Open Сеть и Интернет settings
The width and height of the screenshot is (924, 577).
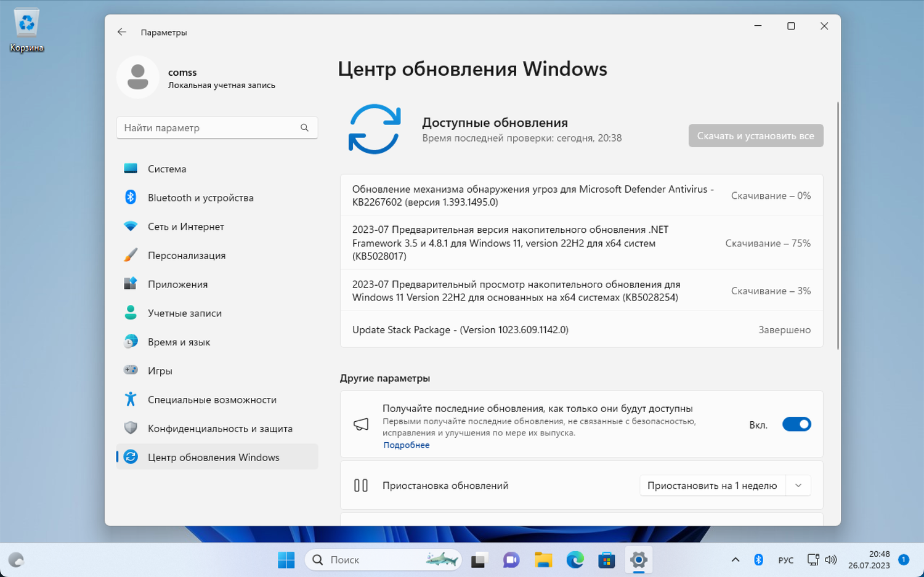(217, 226)
